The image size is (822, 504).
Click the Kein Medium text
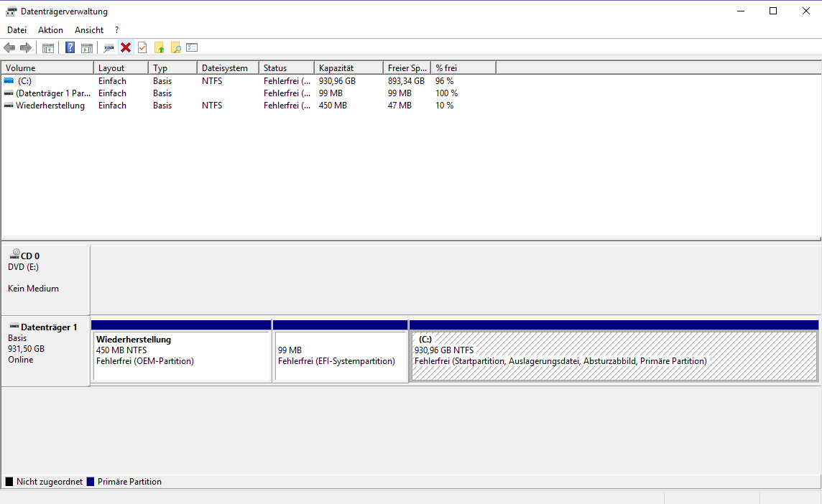33,288
